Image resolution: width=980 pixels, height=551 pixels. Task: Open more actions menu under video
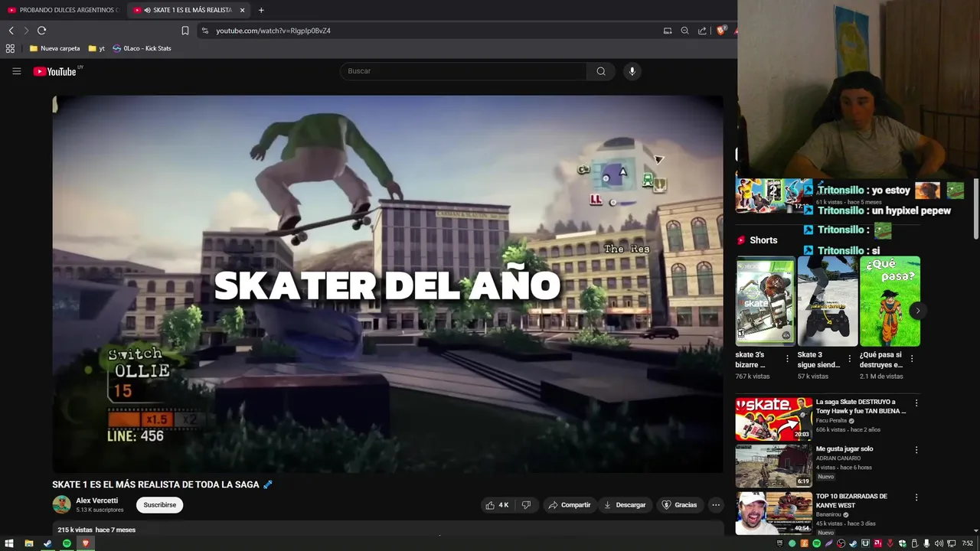coord(716,505)
